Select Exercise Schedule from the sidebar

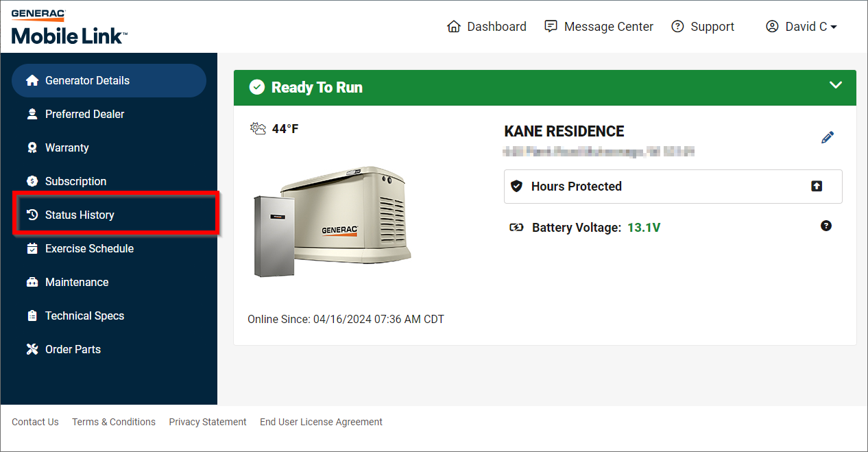point(89,248)
